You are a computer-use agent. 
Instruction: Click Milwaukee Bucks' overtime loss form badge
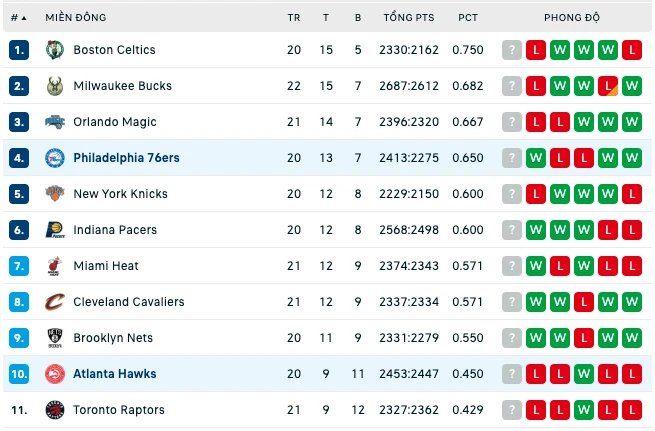coord(608,86)
